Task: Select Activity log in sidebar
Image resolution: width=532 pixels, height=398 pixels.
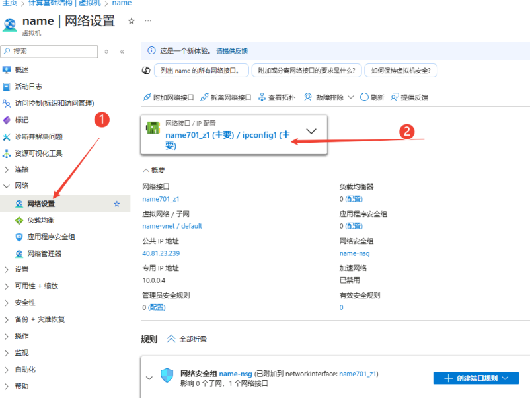Action: pyautogui.click(x=28, y=87)
